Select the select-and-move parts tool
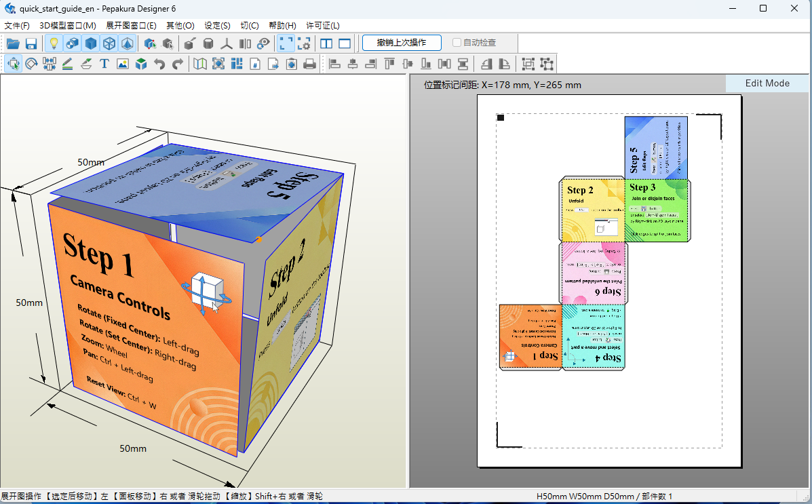812x504 pixels. pos(13,64)
